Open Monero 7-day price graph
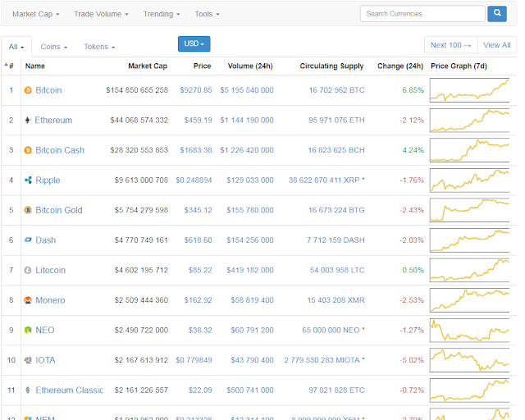 (469, 300)
